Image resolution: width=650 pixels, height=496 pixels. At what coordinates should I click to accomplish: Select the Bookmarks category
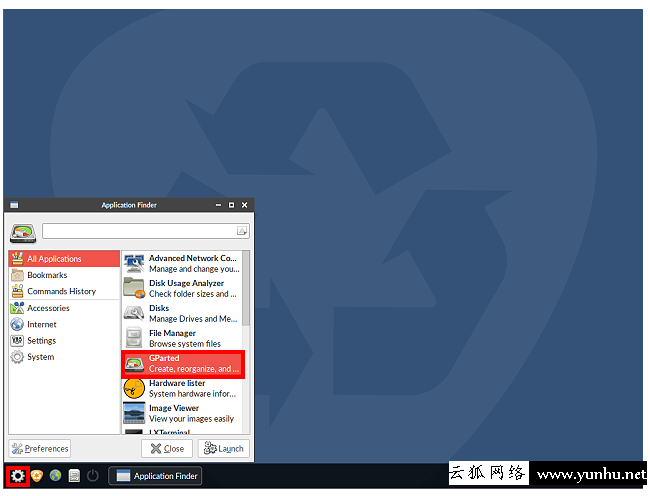pyautogui.click(x=64, y=275)
